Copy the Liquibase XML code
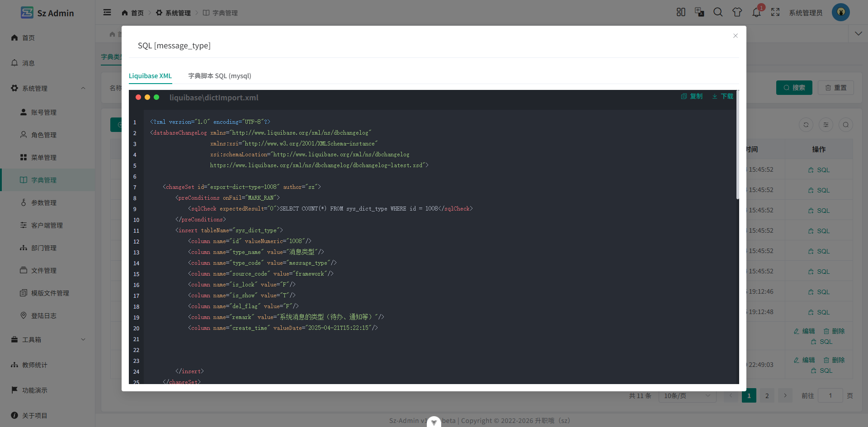 coord(692,96)
